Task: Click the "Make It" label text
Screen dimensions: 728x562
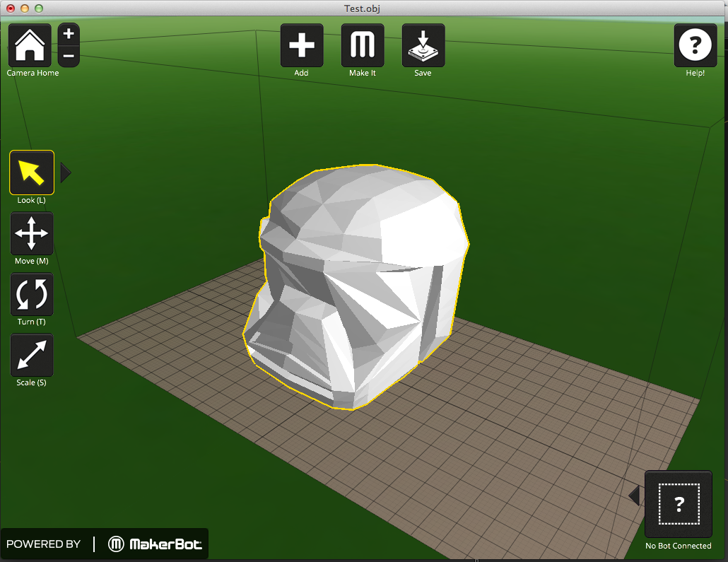Action: point(363,73)
